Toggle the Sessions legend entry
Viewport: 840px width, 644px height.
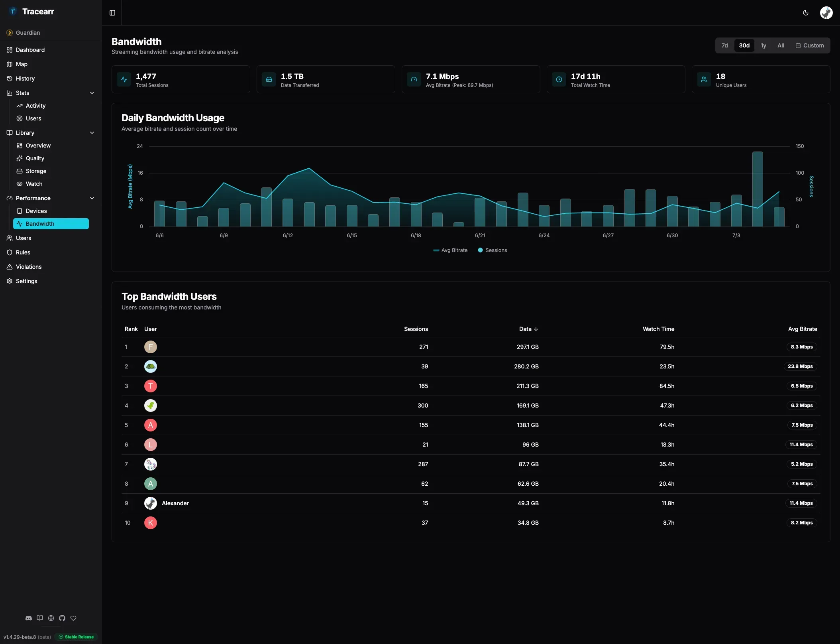tap(493, 250)
